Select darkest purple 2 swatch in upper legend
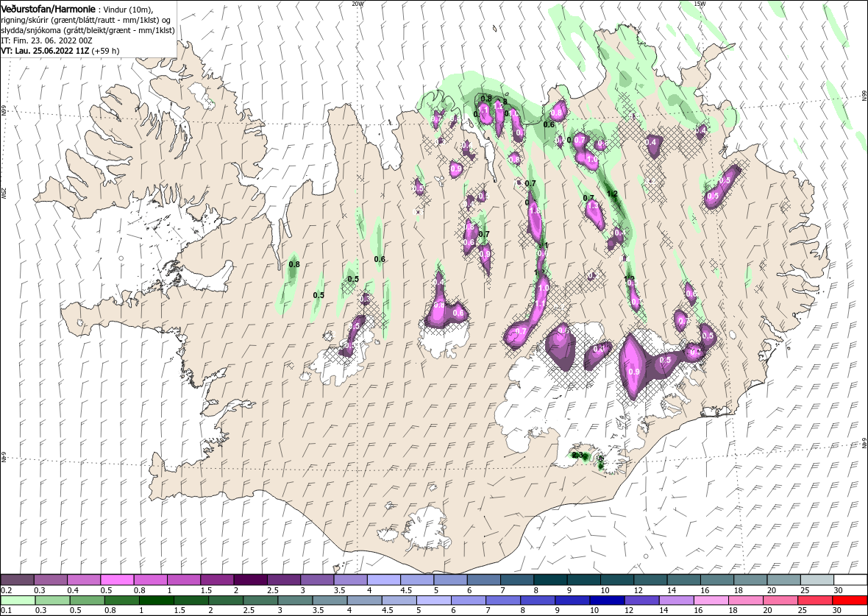Image resolution: width=868 pixels, height=616 pixels. pyautogui.click(x=250, y=579)
